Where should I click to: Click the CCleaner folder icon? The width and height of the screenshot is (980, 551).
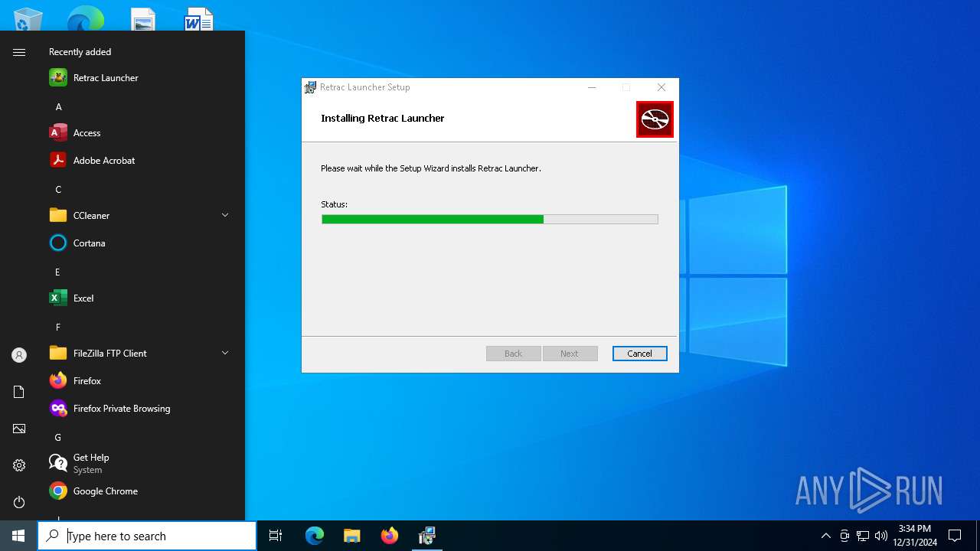[x=58, y=216]
